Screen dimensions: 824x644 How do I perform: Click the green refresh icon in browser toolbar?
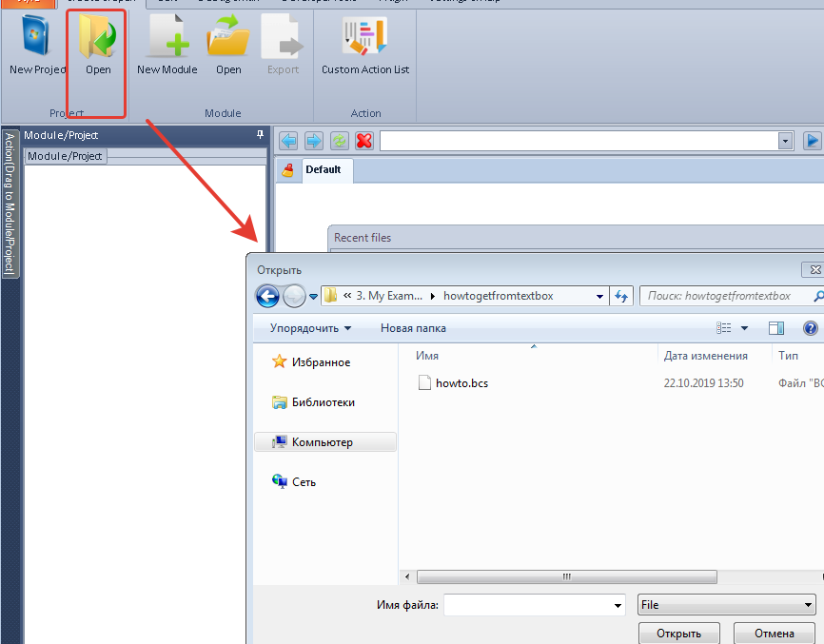pyautogui.click(x=339, y=141)
